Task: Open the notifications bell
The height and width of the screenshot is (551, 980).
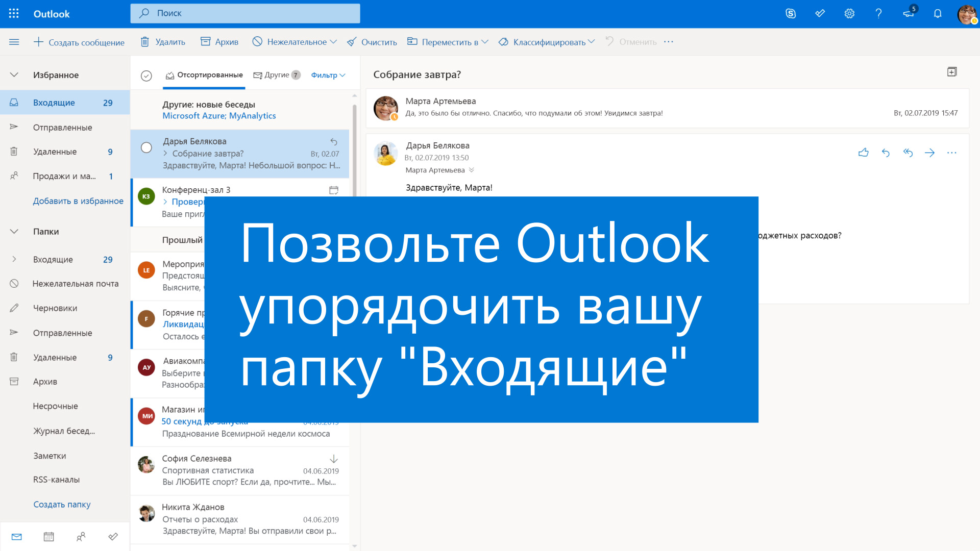Action: click(938, 14)
